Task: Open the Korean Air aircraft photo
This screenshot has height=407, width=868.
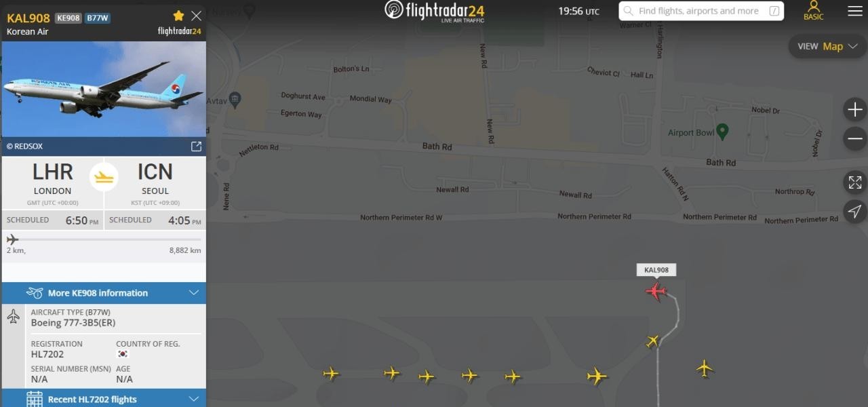Action: [104, 89]
